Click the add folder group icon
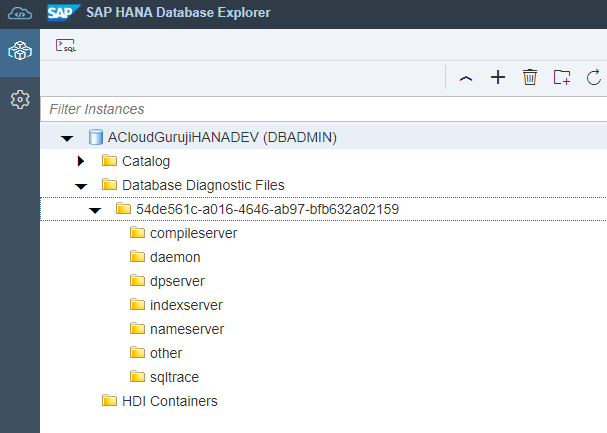Viewport: 607px width, 433px height. point(561,78)
